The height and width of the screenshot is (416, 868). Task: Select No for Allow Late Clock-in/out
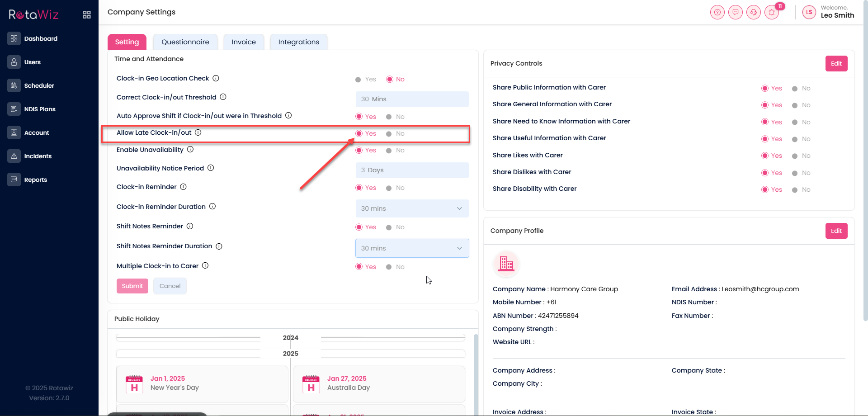[389, 134]
